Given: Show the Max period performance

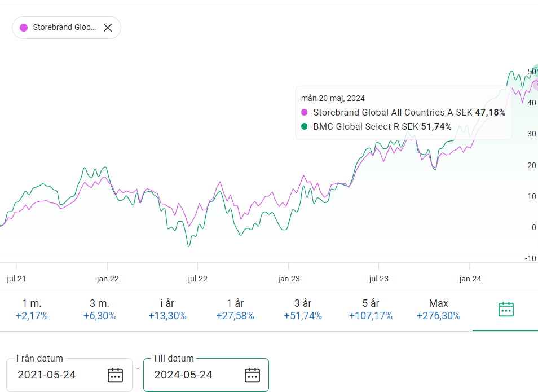Looking at the screenshot, I should 438,310.
